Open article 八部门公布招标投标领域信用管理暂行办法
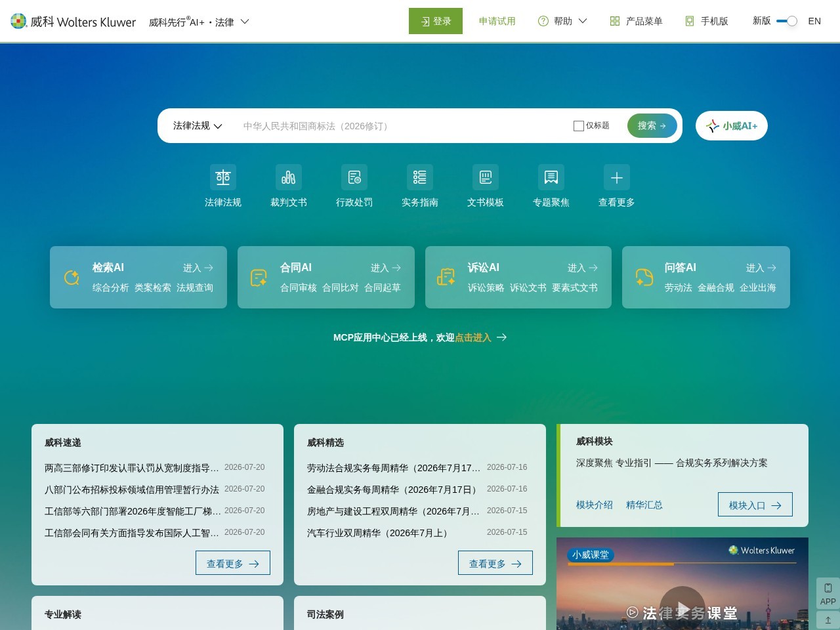The height and width of the screenshot is (630, 840). 132,489
